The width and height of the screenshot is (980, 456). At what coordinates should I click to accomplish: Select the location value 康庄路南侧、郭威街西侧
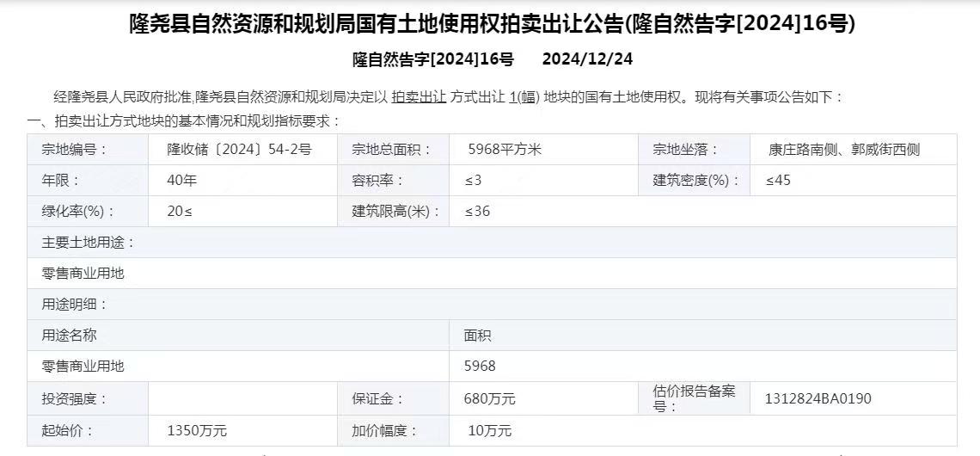(843, 150)
